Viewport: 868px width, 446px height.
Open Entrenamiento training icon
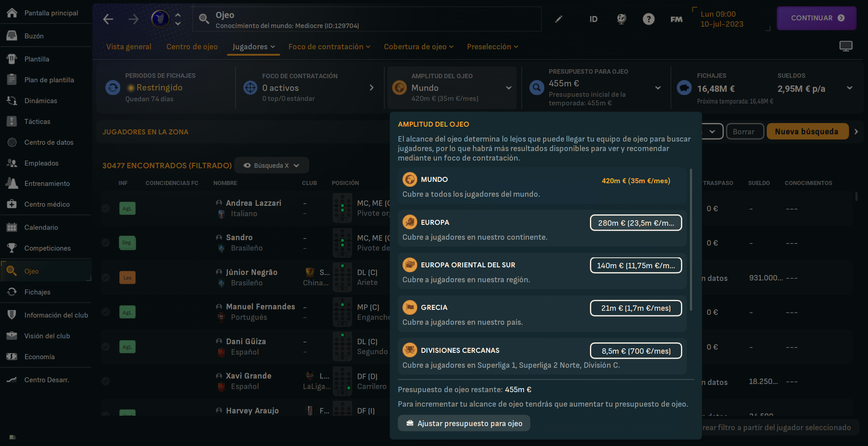12,183
